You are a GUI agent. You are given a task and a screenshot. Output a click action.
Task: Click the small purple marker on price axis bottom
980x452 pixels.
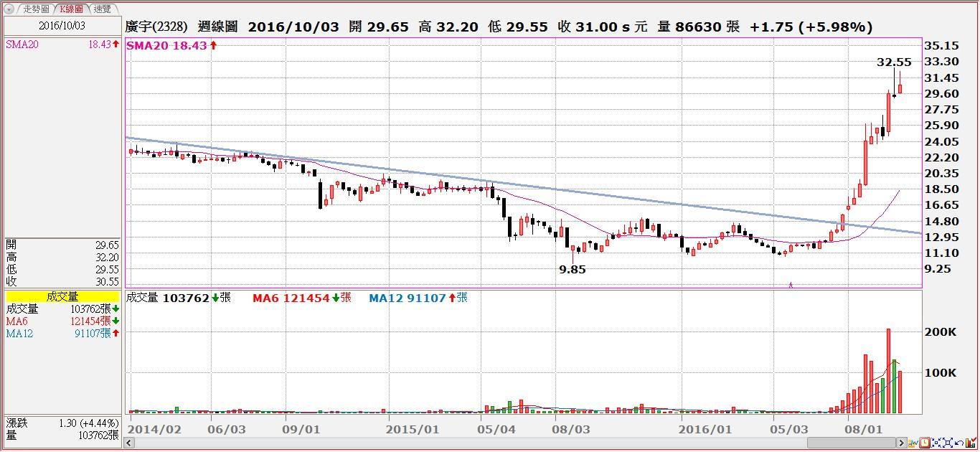pyautogui.click(x=791, y=285)
